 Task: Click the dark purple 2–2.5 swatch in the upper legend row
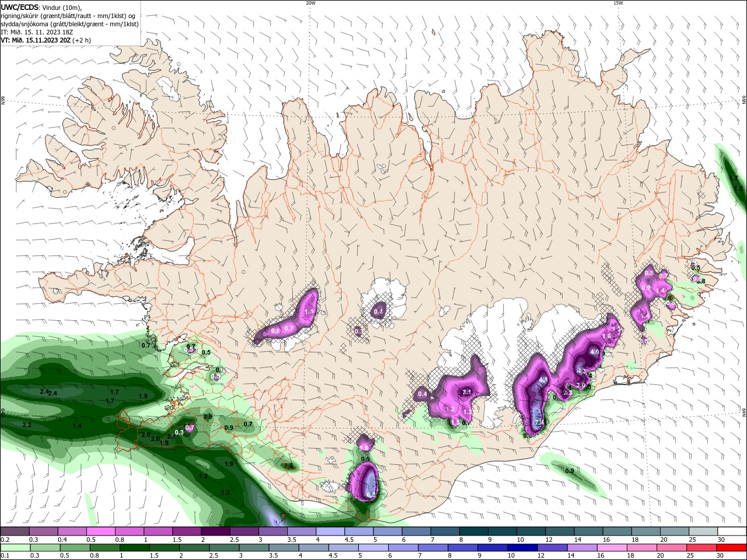[215, 531]
